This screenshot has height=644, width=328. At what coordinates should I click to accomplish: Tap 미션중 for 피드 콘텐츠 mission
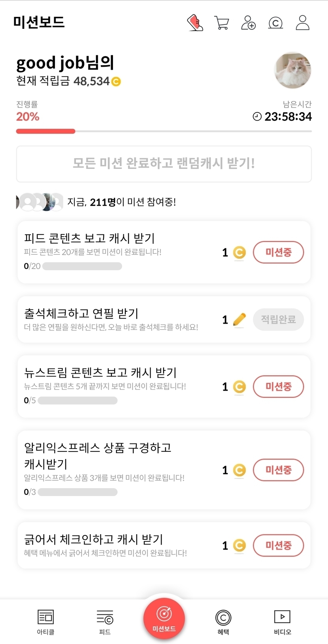coord(278,253)
